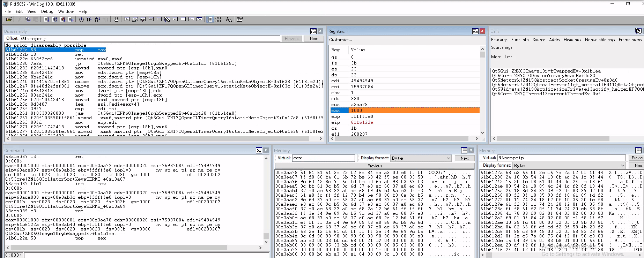Click the Step Into toolbar icon
This screenshot has width=644, height=258.
click(81, 20)
